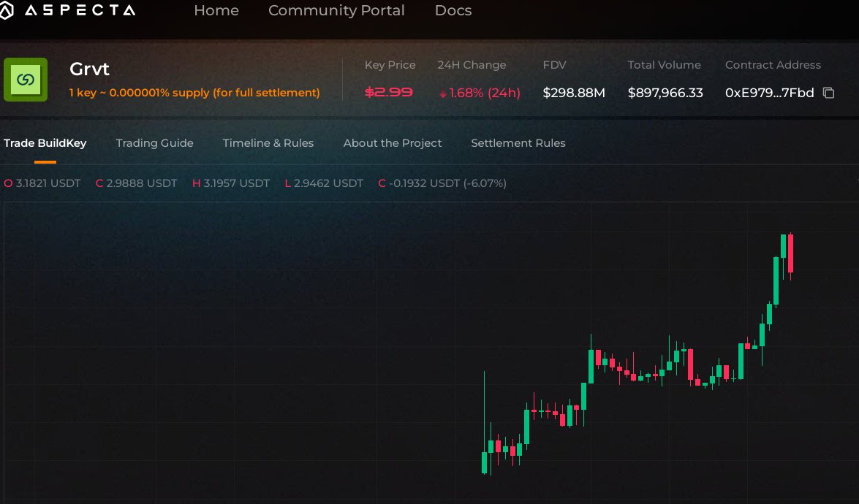
Task: Click the Key Price label
Action: 390,65
